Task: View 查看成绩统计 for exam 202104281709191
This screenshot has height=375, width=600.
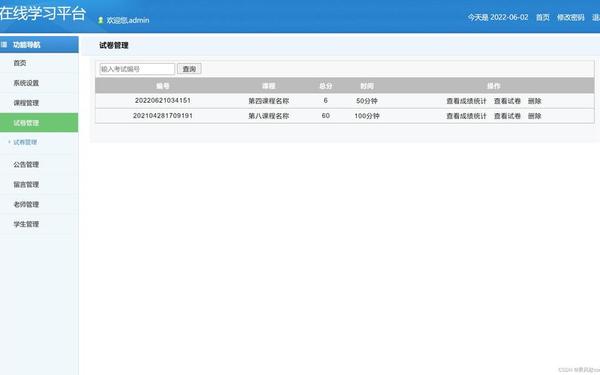Action: coord(466,116)
